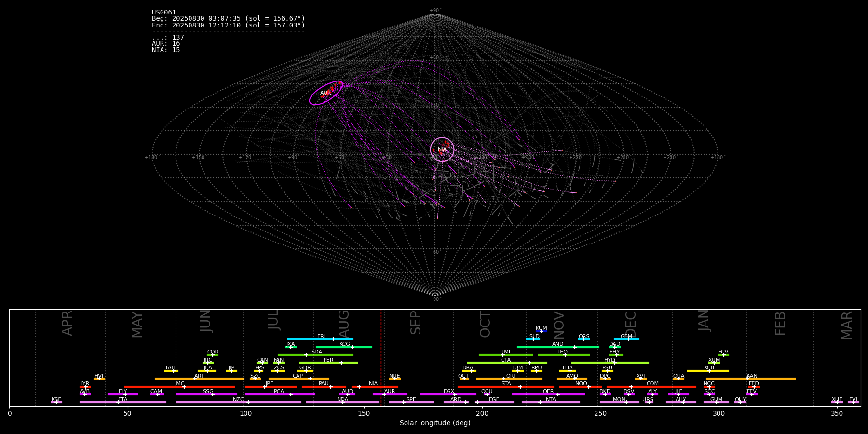Click the AUG month label
Screen dimensions: 868x434
(x=344, y=323)
